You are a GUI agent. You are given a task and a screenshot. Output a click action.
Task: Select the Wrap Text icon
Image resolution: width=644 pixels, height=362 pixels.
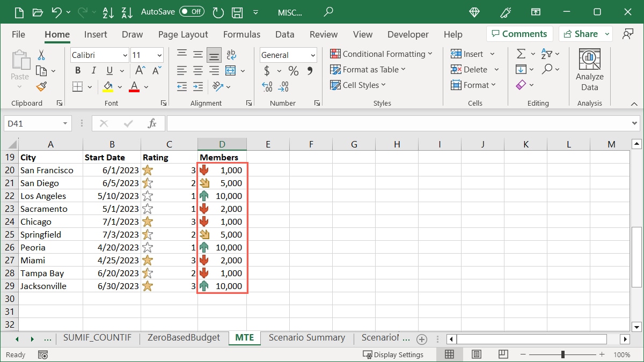point(231,54)
